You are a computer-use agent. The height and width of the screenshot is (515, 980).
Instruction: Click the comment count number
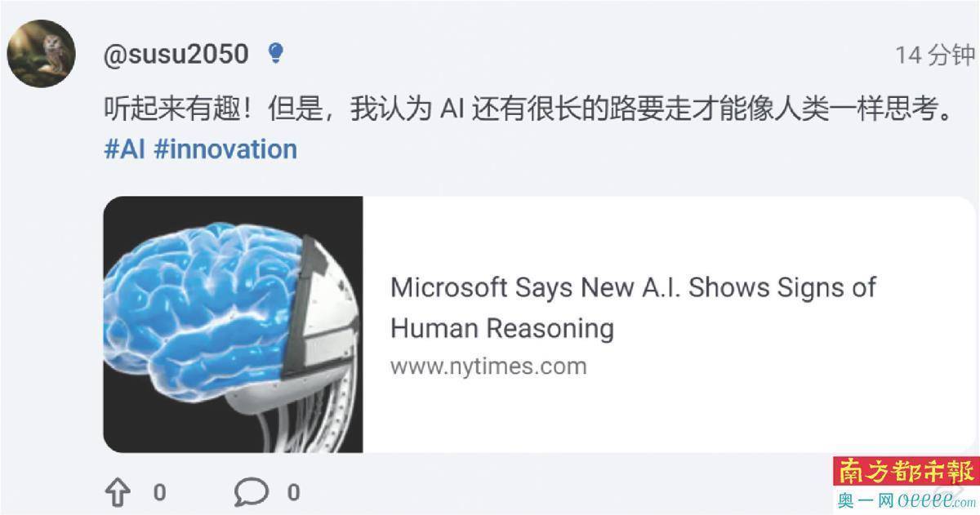[293, 492]
